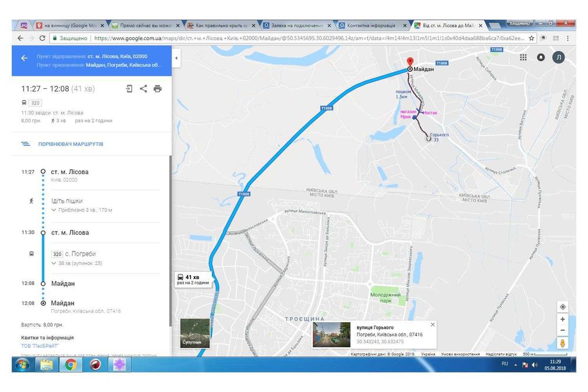Focus the address bar URL
The width and height of the screenshot is (588, 392).
(x=309, y=38)
